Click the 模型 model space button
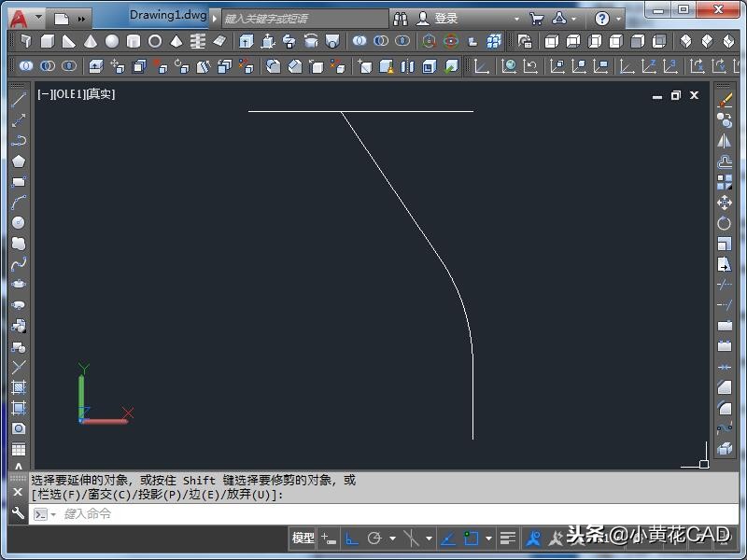The height and width of the screenshot is (560, 747). (303, 539)
